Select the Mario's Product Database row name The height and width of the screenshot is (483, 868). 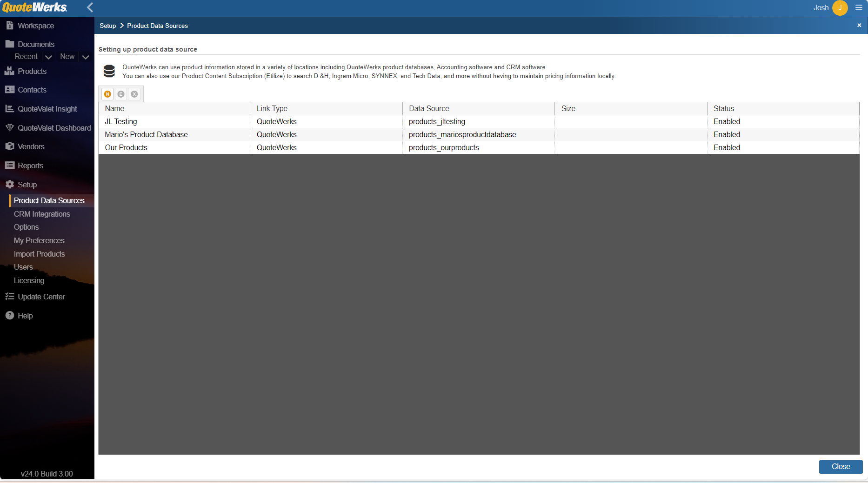tap(146, 134)
